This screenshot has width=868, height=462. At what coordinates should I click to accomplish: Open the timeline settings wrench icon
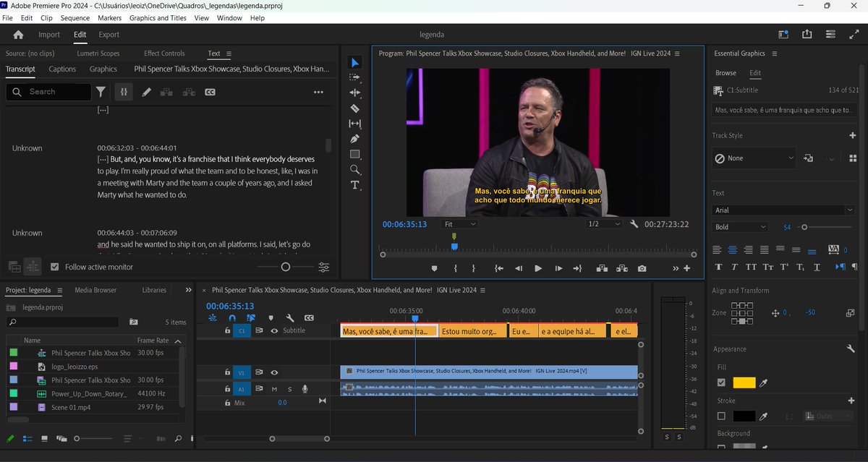click(291, 317)
